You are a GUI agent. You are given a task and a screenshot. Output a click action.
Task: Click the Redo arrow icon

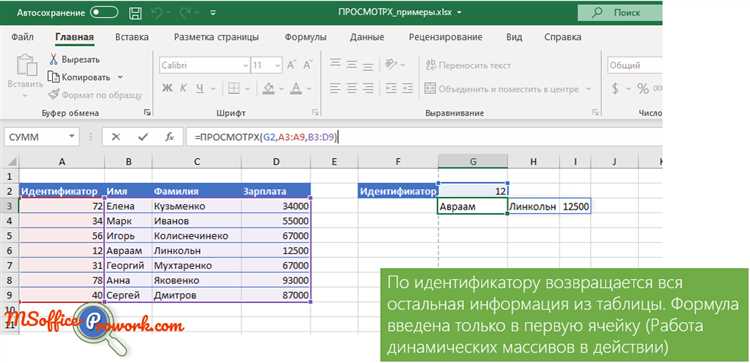pos(185,13)
